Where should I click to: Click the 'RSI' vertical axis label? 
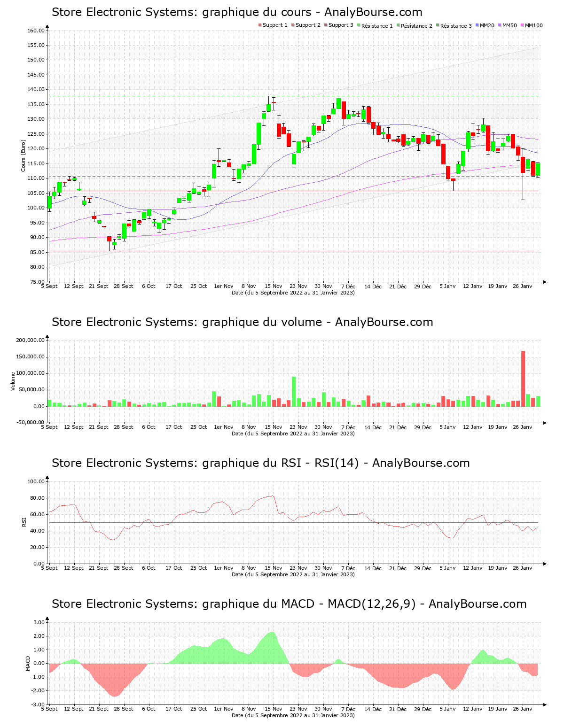click(x=24, y=522)
